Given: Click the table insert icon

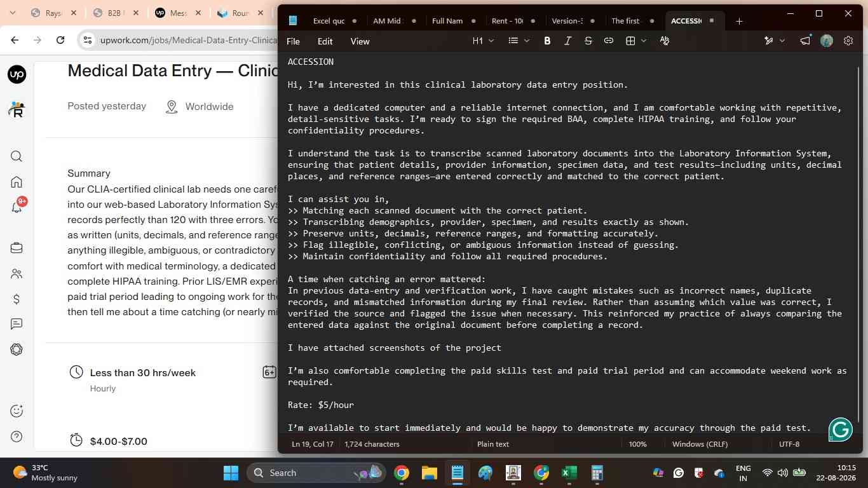Looking at the screenshot, I should 630,41.
